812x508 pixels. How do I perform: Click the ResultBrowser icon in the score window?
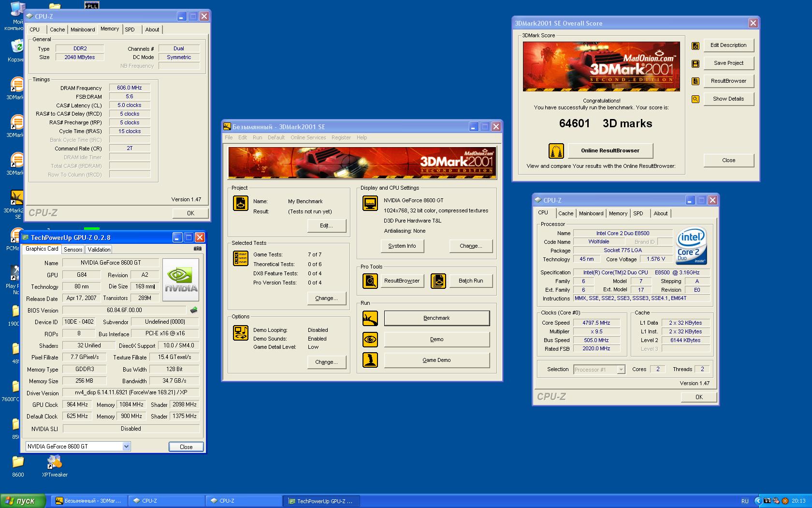(x=696, y=81)
